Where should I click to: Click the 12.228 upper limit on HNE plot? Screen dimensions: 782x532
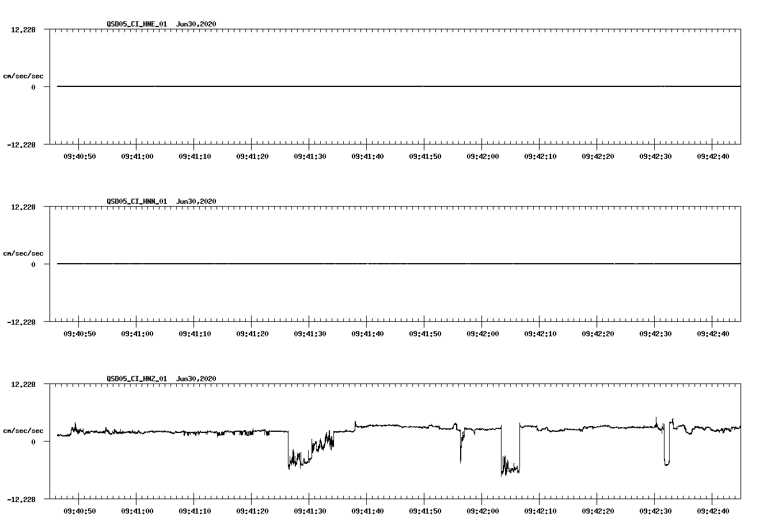(23, 29)
